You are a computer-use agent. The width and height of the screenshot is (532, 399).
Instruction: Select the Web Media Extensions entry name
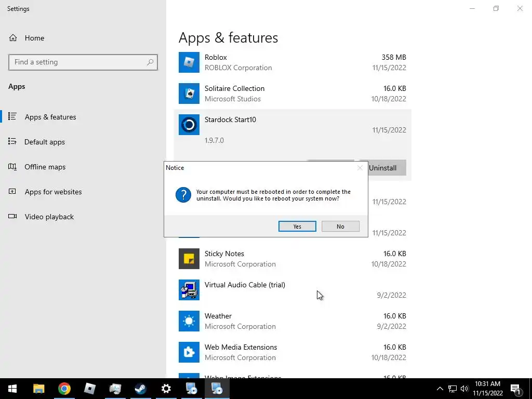241,348
